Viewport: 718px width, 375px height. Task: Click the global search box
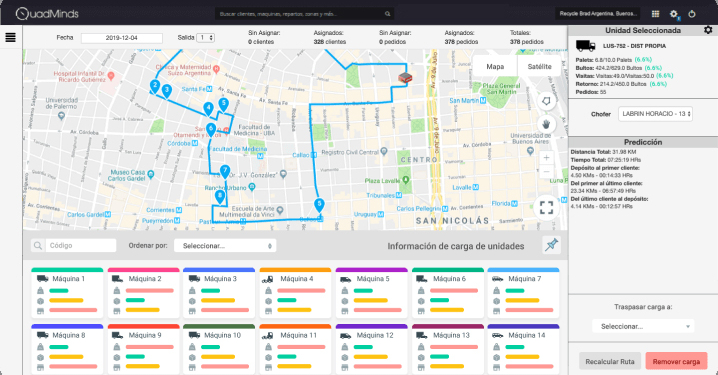(304, 14)
